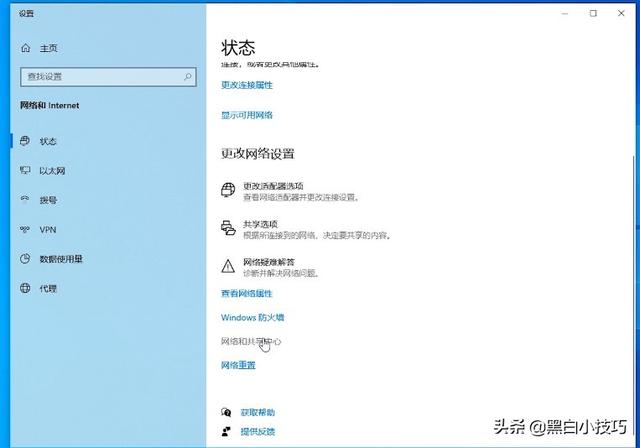640x448 pixels.
Task: Click the magnifier search icon
Action: [x=187, y=77]
